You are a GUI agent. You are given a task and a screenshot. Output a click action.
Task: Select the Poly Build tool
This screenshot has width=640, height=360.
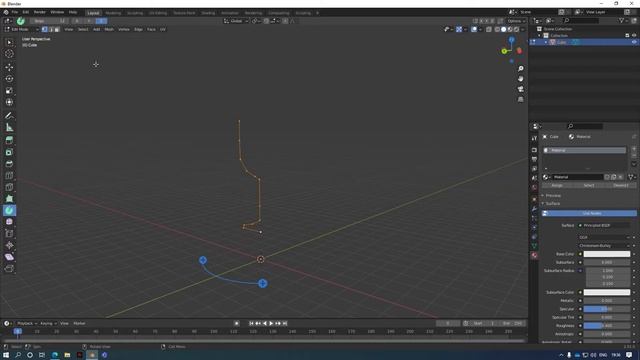pyautogui.click(x=9, y=199)
